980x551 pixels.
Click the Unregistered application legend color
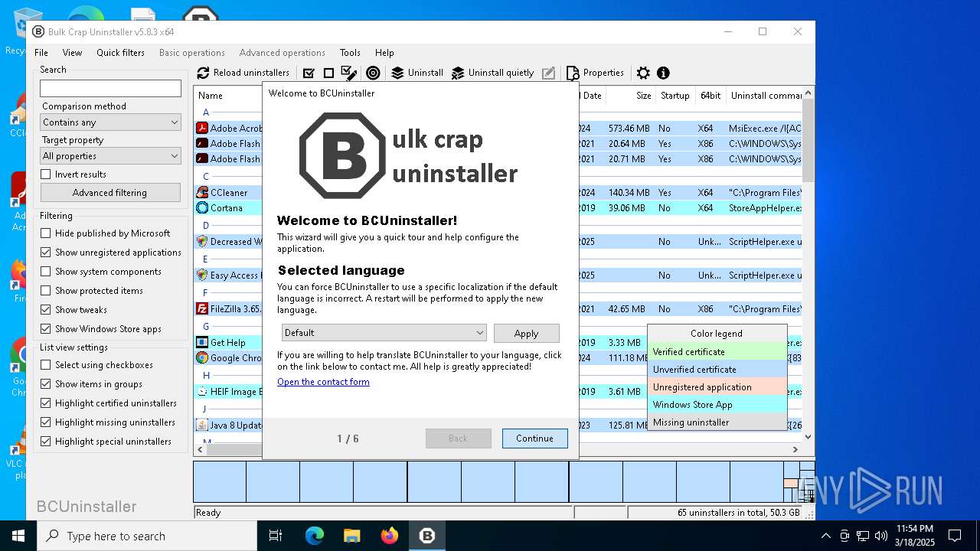point(717,387)
